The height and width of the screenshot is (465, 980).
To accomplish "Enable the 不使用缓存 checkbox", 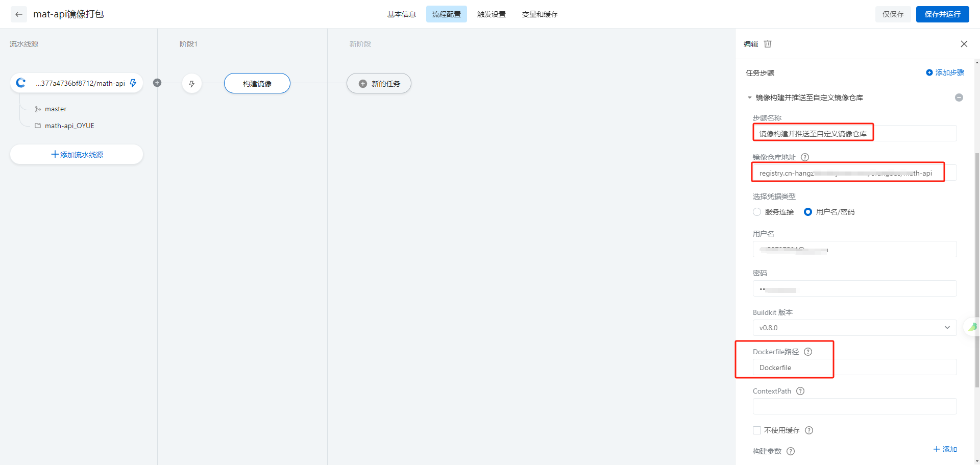I will pos(757,430).
